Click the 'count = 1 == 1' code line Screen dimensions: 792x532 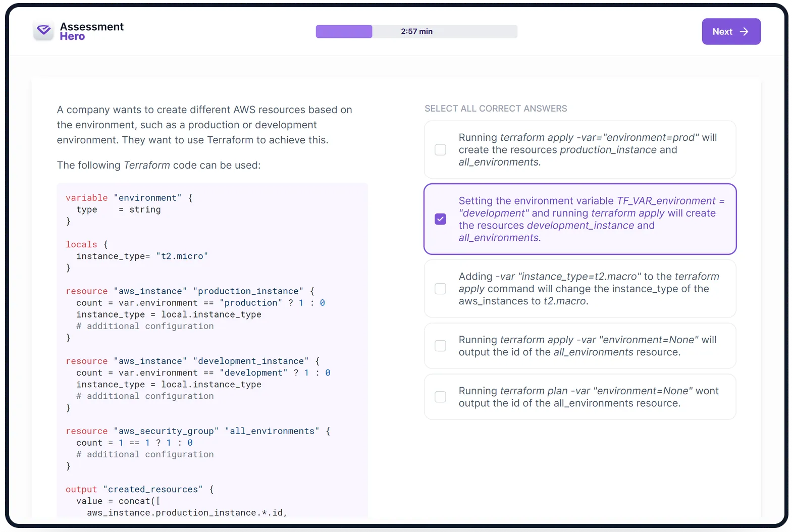pyautogui.click(x=134, y=443)
